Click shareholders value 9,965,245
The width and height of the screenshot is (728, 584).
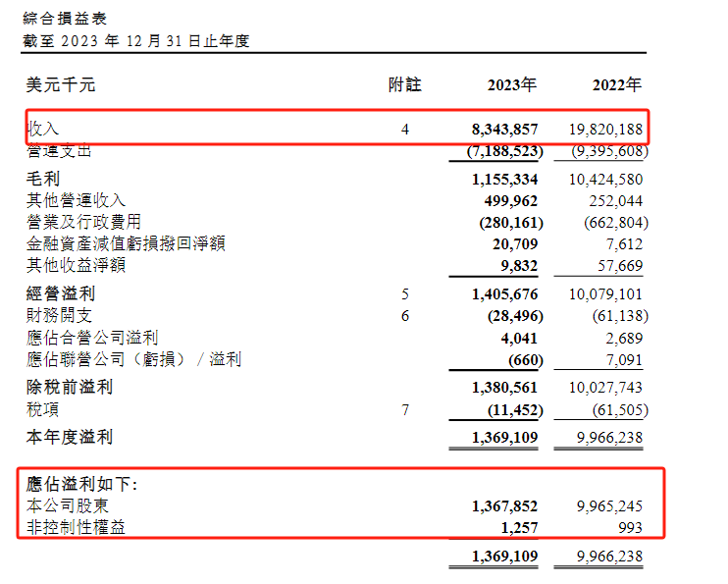(610, 505)
